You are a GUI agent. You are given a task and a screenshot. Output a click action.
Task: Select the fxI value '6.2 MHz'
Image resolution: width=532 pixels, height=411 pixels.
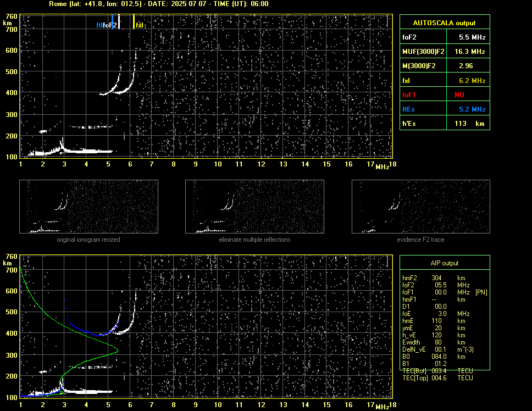coord(472,81)
